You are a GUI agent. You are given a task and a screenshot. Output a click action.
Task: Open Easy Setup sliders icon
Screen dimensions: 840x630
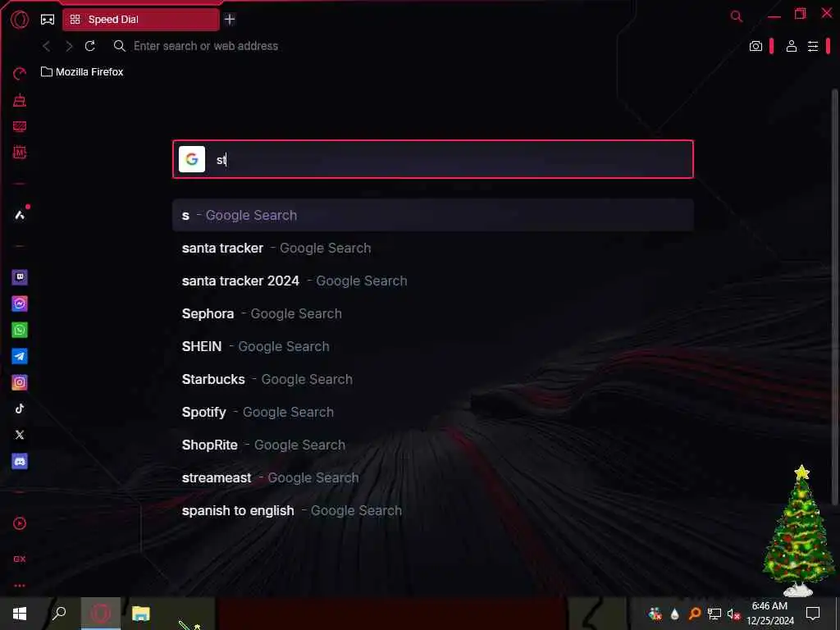pyautogui.click(x=813, y=46)
